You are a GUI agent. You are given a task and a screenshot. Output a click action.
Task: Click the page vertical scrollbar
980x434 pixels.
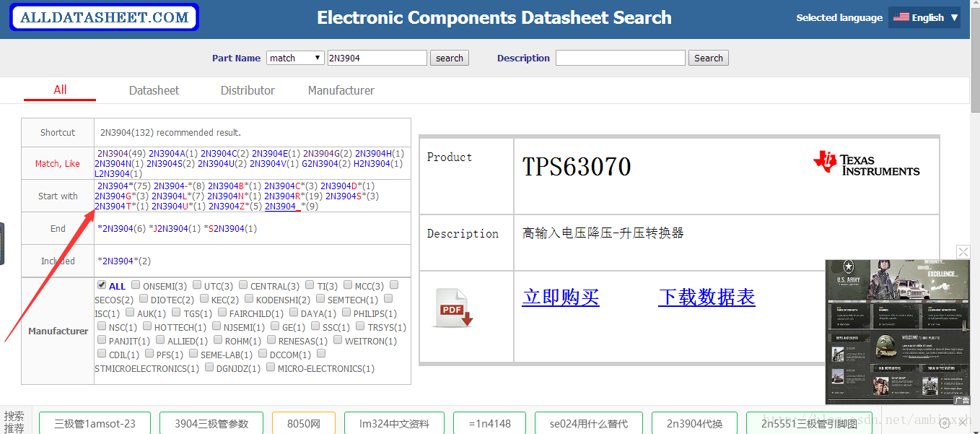pos(975,61)
